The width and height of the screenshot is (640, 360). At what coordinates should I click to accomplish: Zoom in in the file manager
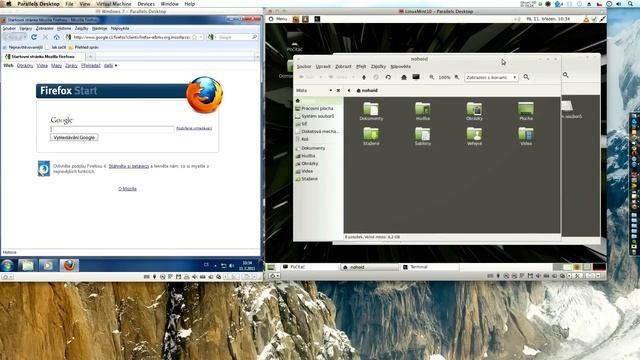click(457, 77)
